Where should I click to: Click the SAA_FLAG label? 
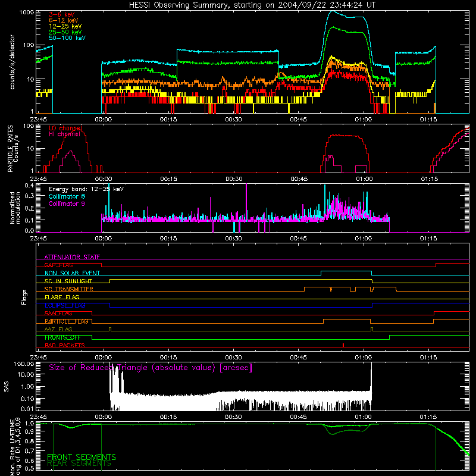coord(58,314)
